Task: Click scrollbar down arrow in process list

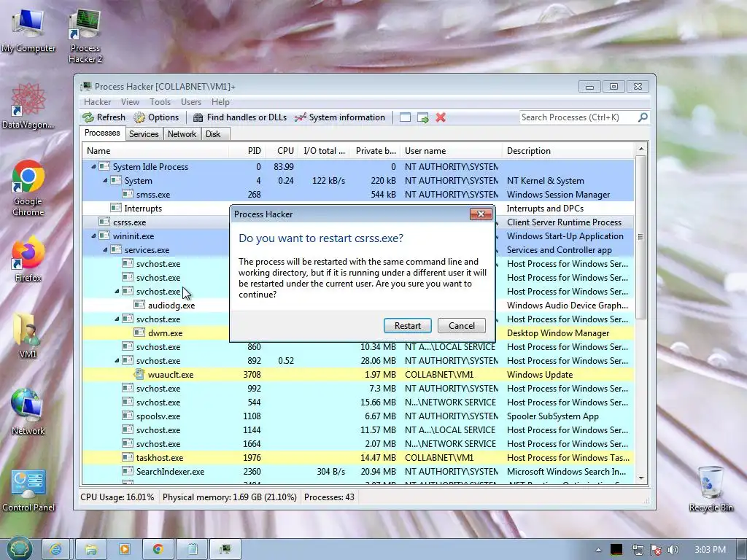Action: pyautogui.click(x=640, y=478)
